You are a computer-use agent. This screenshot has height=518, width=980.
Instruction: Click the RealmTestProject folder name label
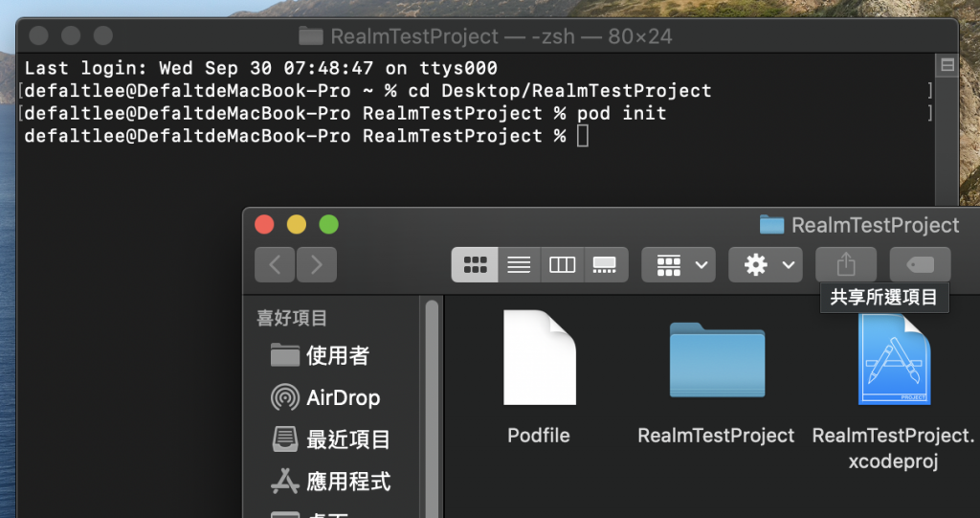click(x=716, y=436)
